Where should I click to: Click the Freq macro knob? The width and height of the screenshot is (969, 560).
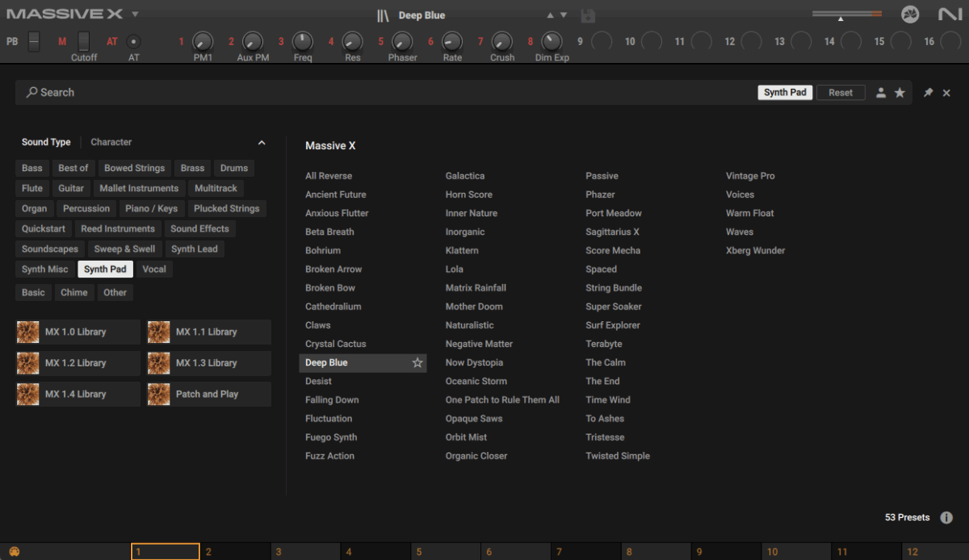click(x=303, y=41)
